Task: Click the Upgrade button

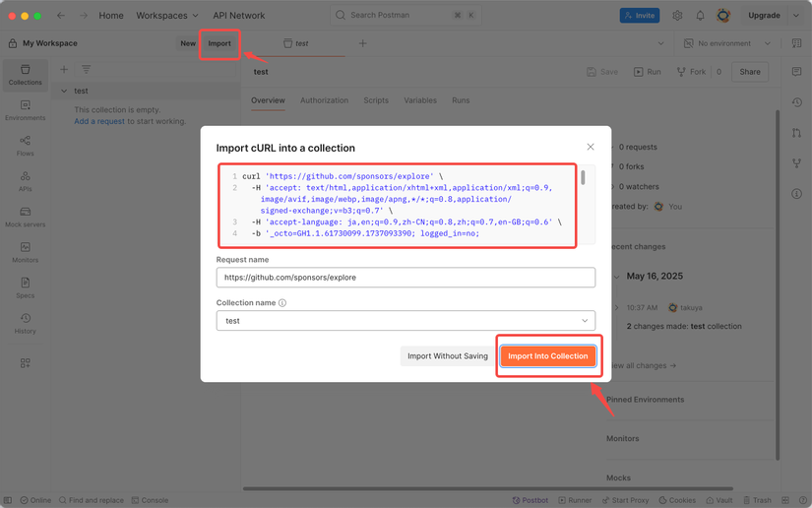Action: 764,16
